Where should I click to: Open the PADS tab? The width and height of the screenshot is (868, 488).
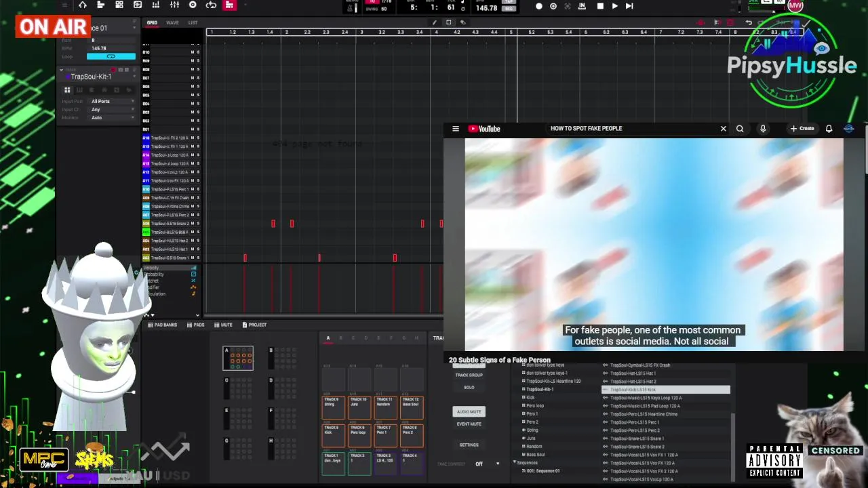pyautogui.click(x=196, y=325)
